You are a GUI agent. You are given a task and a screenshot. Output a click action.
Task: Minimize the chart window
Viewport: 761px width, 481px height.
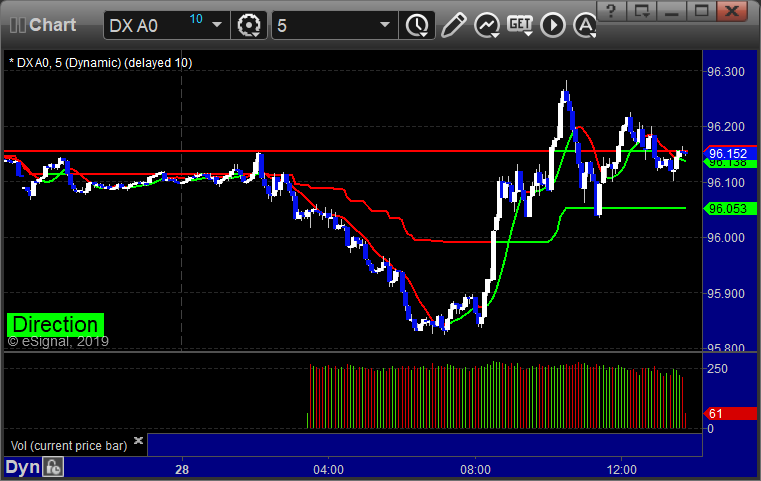(x=672, y=11)
